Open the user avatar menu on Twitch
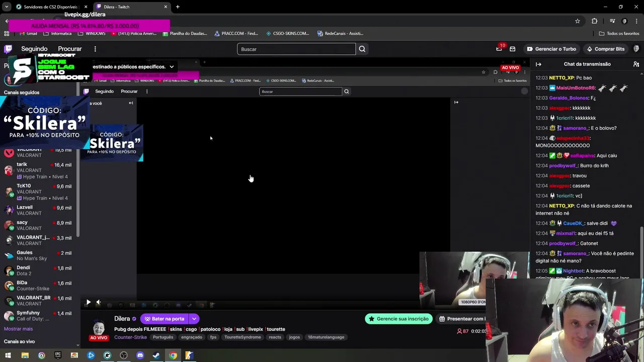 636,49
